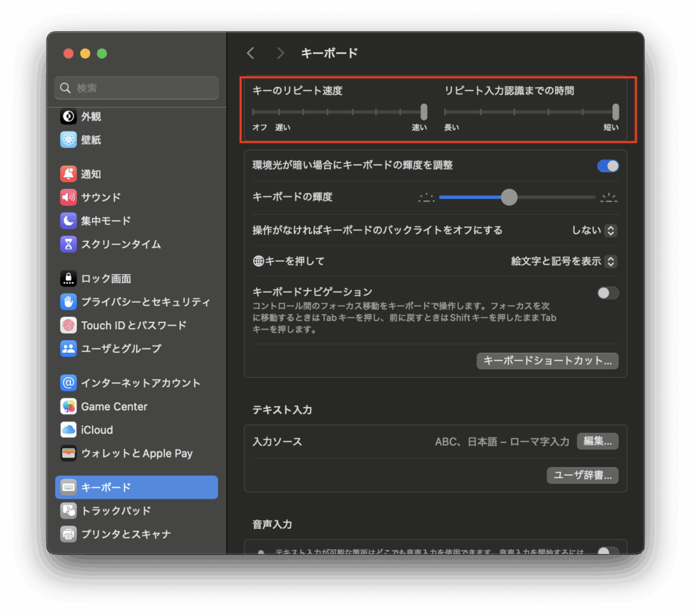This screenshot has width=691, height=616.
Task: Select the 通知 bell icon
Action: click(x=68, y=174)
